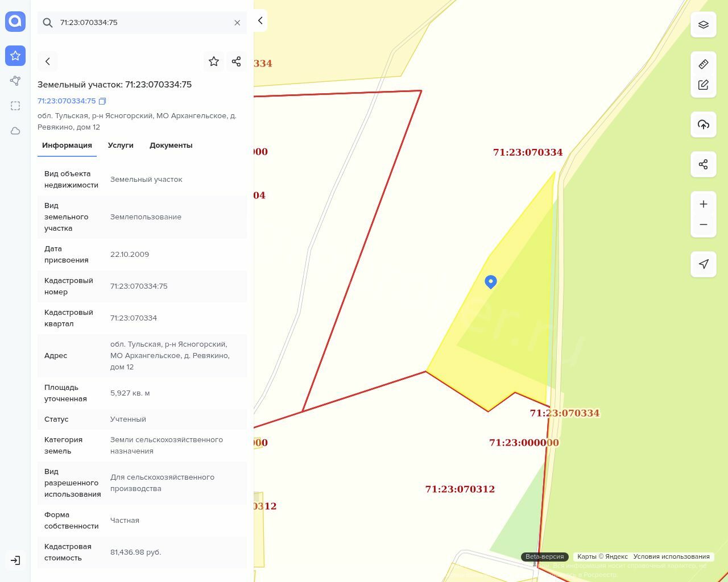Clear the cadastral number search field
This screenshot has width=728, height=582.
[x=237, y=23]
